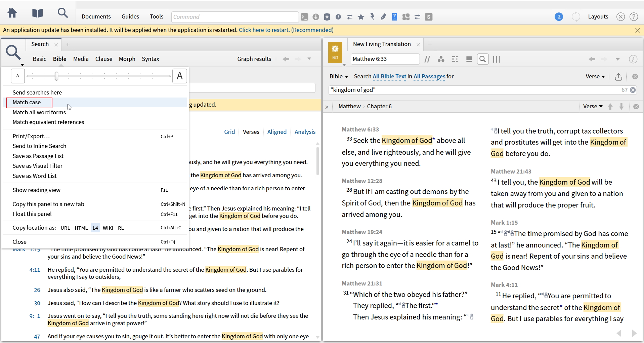
Task: Toggle inline search magnifier in NLT panel
Action: point(482,59)
